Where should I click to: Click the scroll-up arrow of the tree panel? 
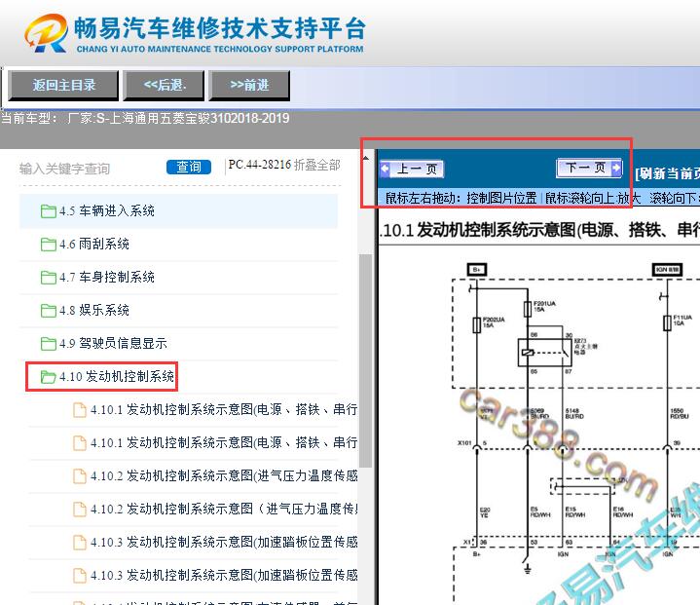[x=366, y=158]
